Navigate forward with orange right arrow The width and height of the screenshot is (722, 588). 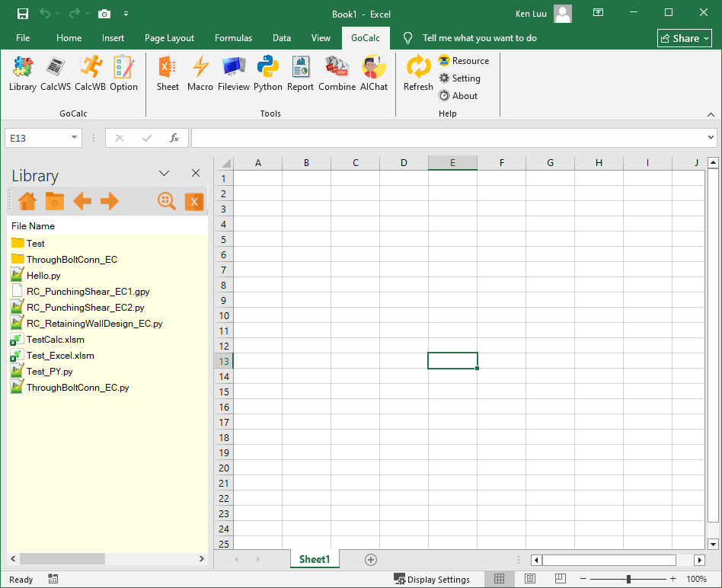click(x=110, y=201)
